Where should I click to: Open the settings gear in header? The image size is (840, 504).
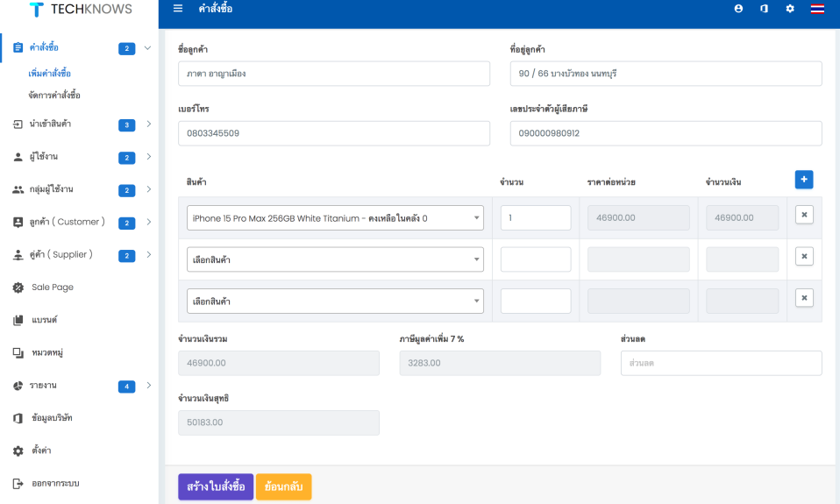click(790, 9)
